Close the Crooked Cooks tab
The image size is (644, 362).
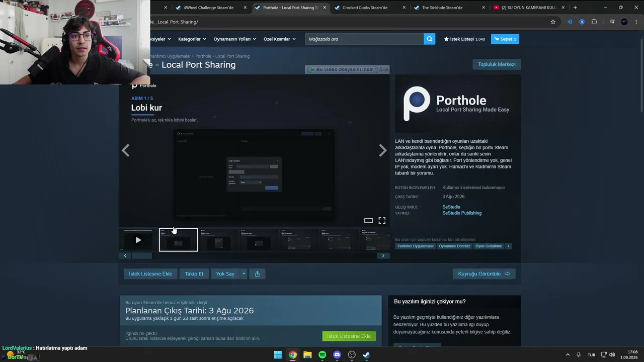(405, 8)
